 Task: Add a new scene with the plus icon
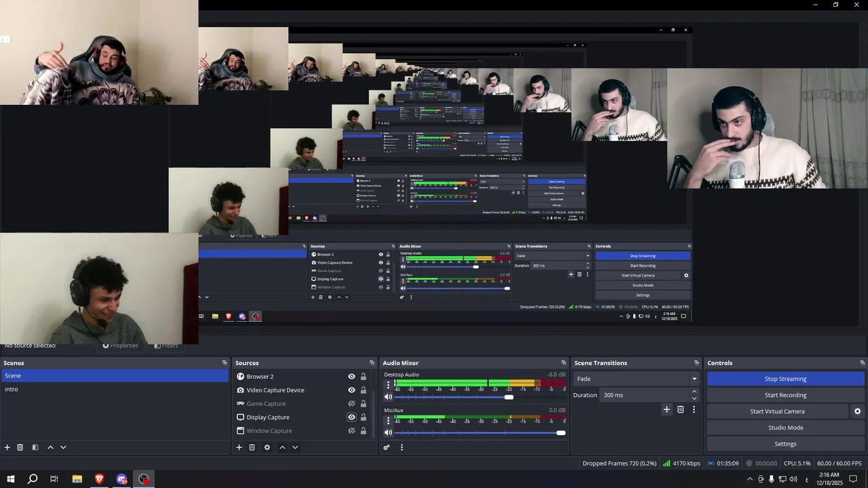click(x=7, y=447)
